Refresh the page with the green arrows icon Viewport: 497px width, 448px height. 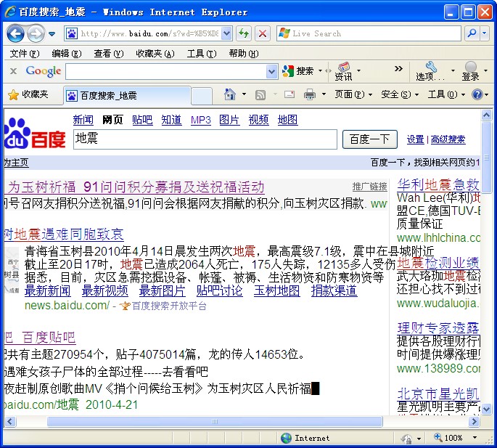point(244,33)
